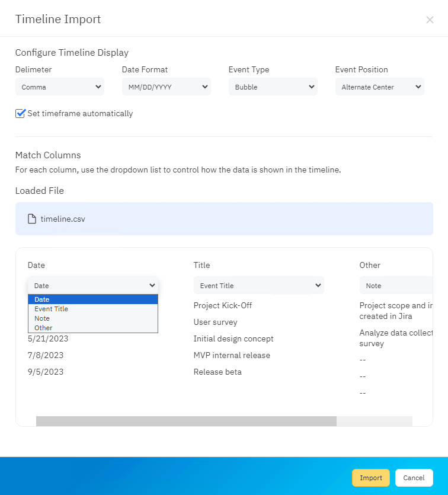Open the Date Format dropdown showing MM/DD/YYYY
Image resolution: width=448 pixels, height=495 pixels.
(166, 87)
